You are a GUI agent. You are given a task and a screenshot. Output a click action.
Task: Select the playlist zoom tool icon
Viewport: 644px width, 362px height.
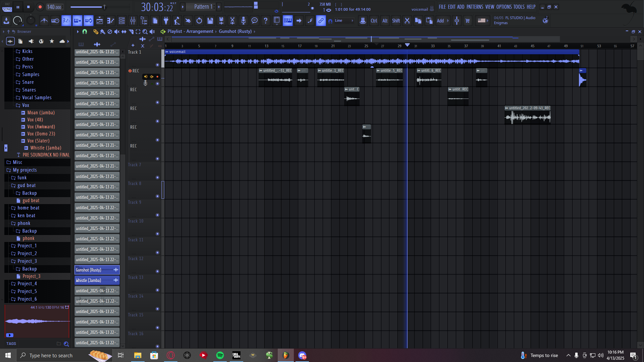coord(145,32)
